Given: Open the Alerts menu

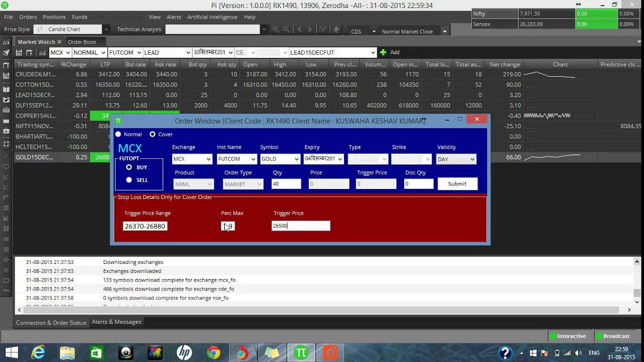Looking at the screenshot, I should tap(174, 17).
